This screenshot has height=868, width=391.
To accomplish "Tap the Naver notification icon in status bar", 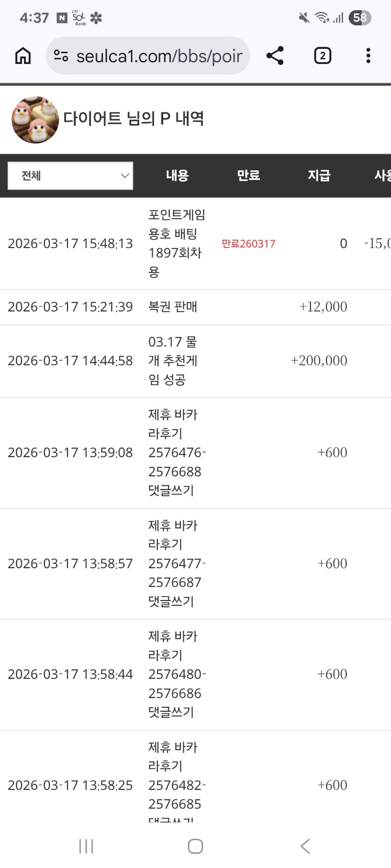I will (x=62, y=18).
